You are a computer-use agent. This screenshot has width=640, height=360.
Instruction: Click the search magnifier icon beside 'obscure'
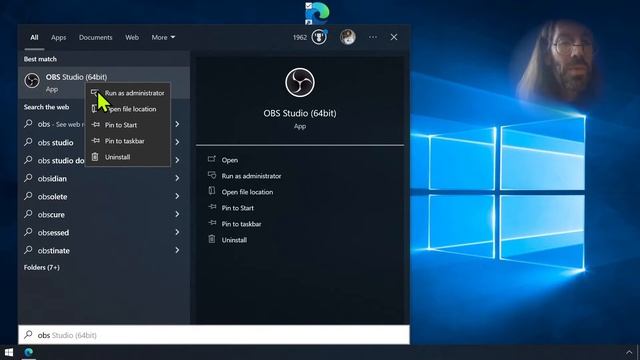pos(28,213)
